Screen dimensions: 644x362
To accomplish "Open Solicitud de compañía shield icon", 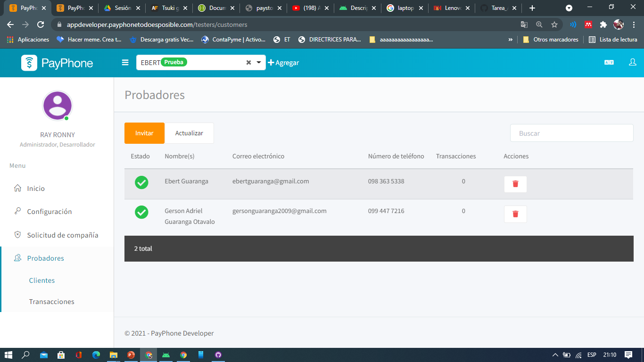I will pos(18,235).
